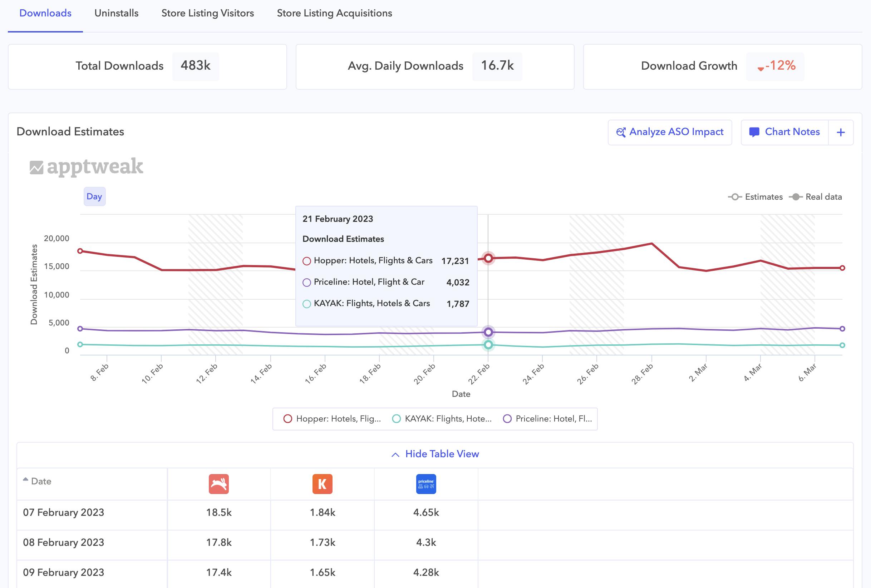Click Hopper data point on 22 Feb
The height and width of the screenshot is (588, 871).
click(488, 258)
